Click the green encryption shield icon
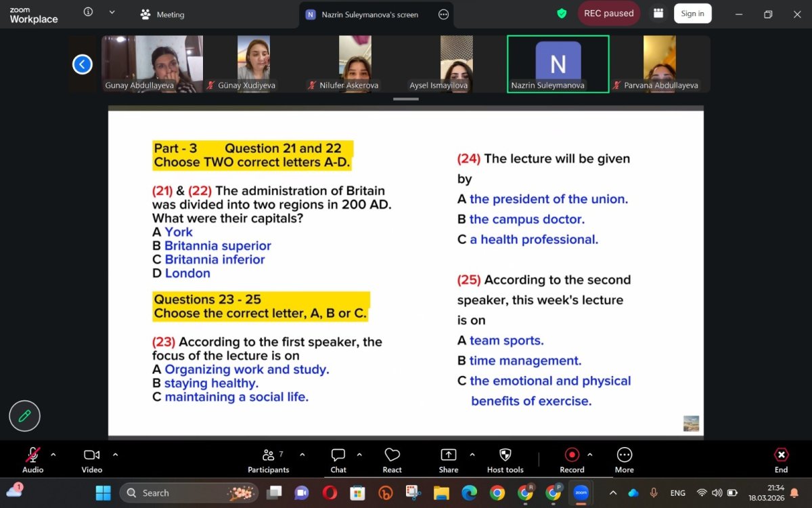 562,14
